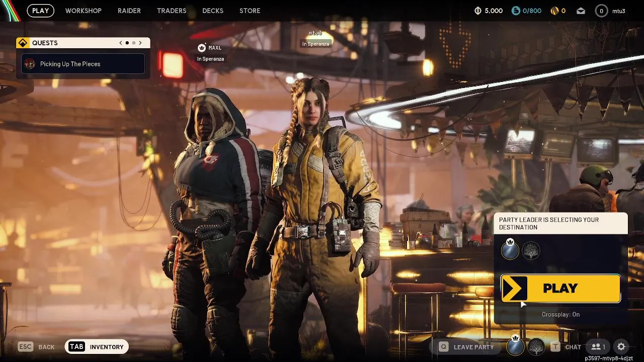Open the mtu3 profile level circle
Screen dimensions: 644x362
pos(601,11)
